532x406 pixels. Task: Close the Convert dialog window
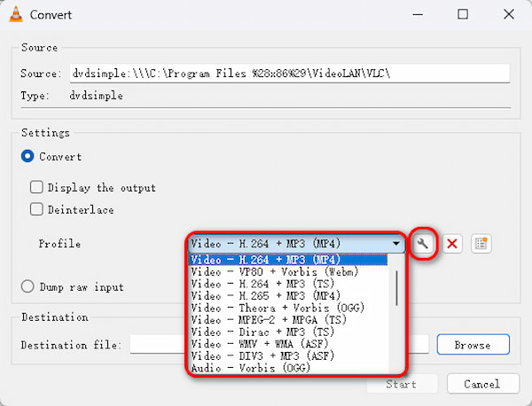[509, 14]
